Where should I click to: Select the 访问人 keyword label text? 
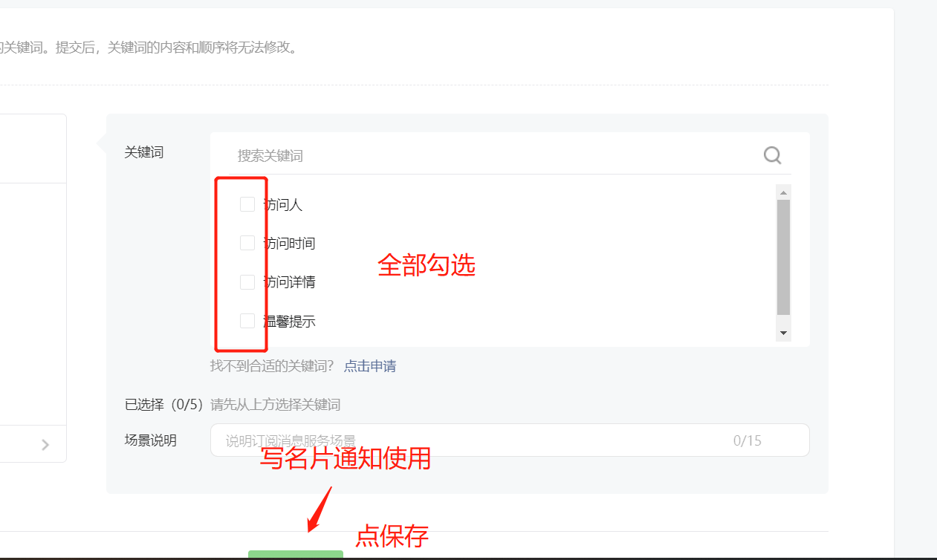click(283, 204)
